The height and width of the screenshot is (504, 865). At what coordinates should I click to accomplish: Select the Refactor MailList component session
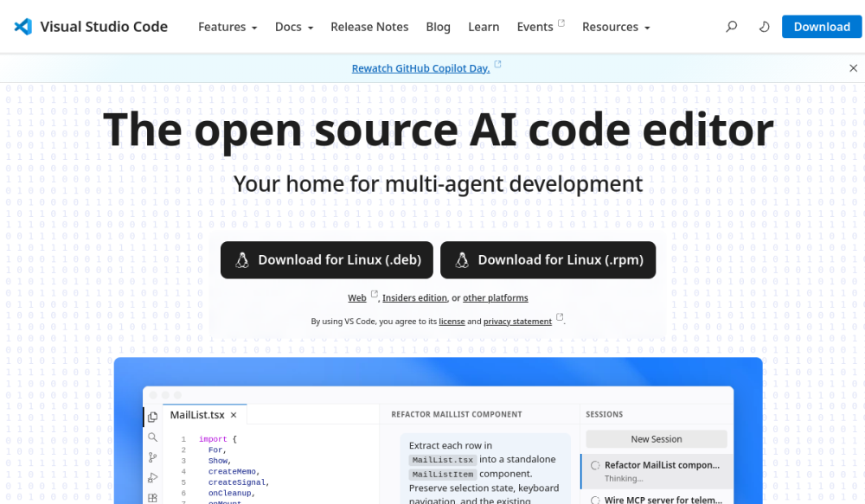point(657,471)
